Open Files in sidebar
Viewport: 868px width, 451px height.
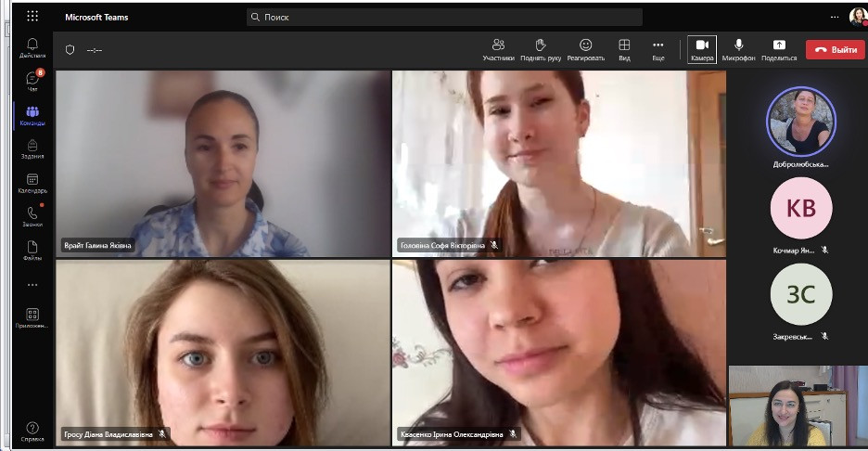[x=32, y=251]
